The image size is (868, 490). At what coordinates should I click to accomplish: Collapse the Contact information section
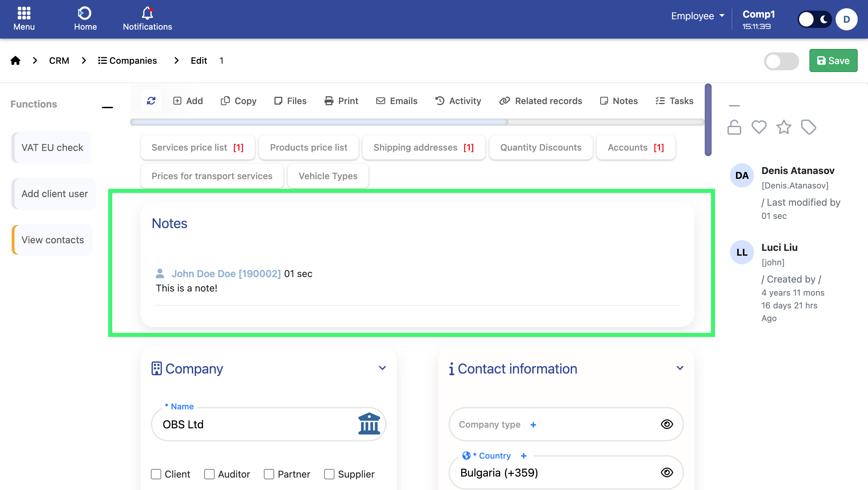tap(680, 368)
